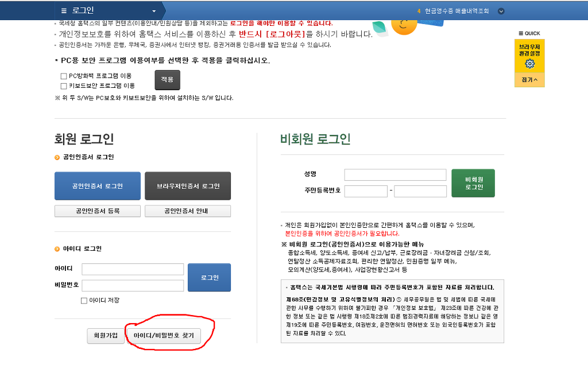Focus the second 주민등록번호 field
The height and width of the screenshot is (377, 588).
[420, 191]
